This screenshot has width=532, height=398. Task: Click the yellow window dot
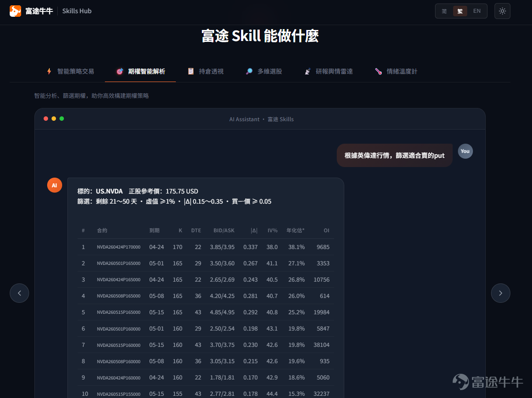[54, 119]
